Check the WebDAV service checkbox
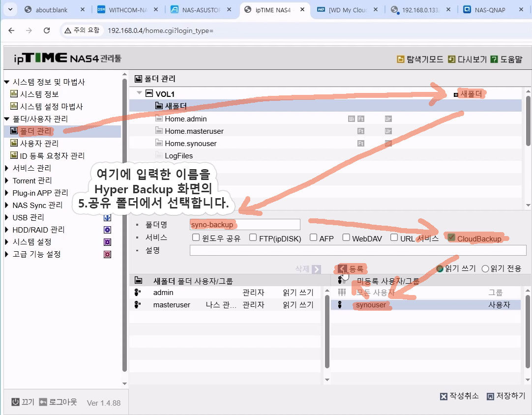532x415 pixels. click(346, 238)
